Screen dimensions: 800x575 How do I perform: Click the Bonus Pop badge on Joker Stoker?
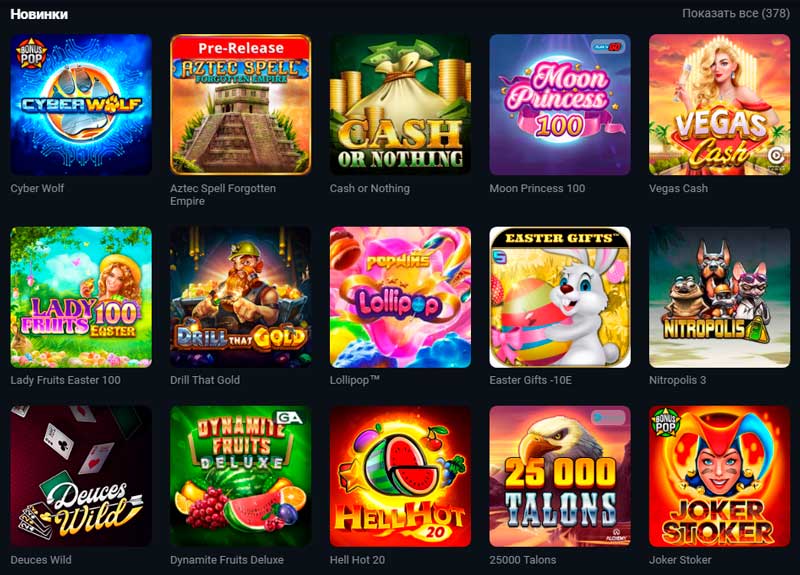665,422
